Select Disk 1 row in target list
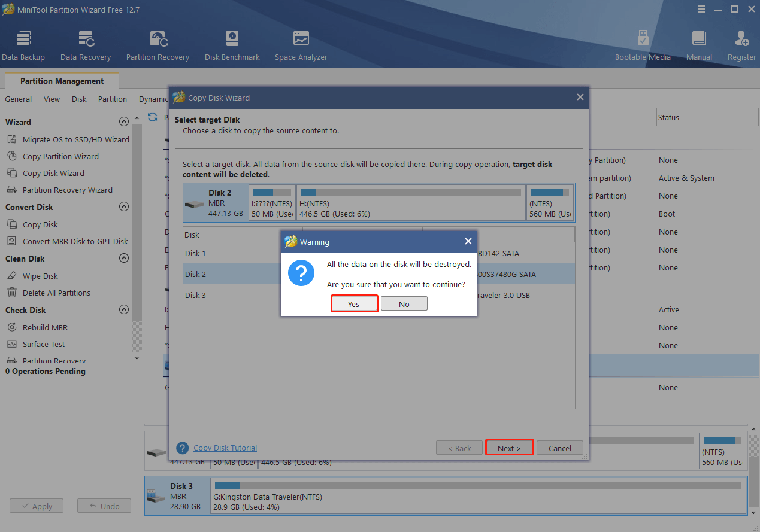This screenshot has height=532, width=760. (x=379, y=253)
